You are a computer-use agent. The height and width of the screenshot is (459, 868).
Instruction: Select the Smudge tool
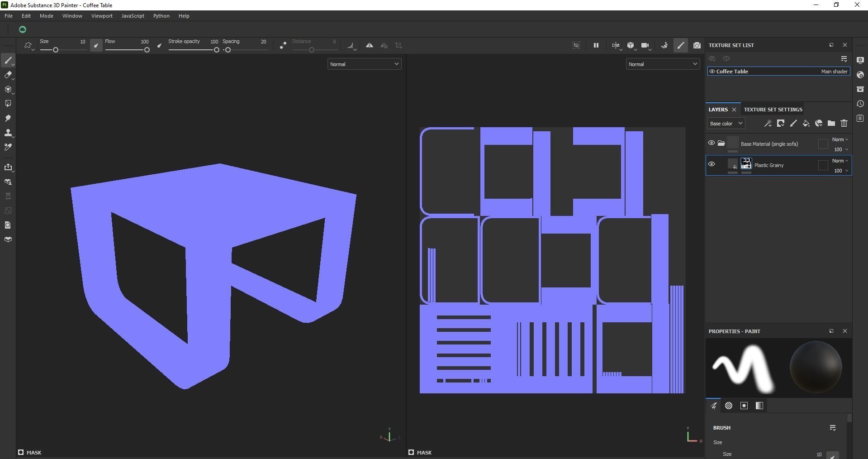(8, 118)
